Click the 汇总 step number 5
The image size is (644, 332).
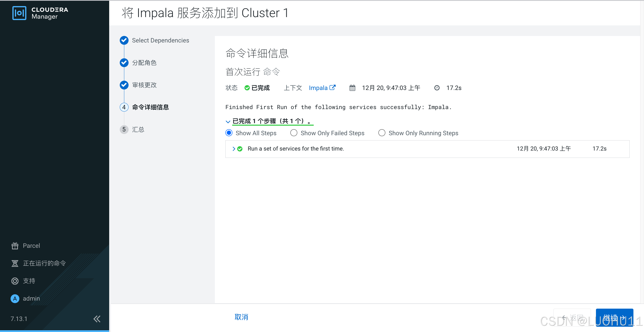[x=124, y=129]
